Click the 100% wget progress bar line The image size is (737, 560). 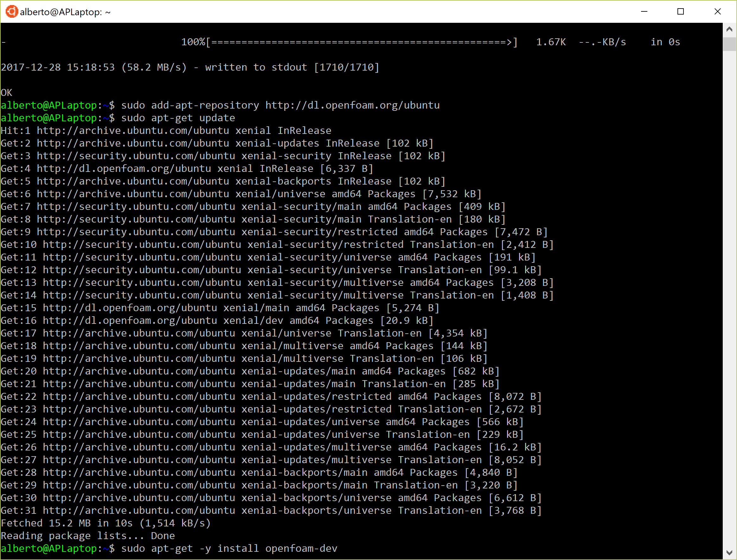pyautogui.click(x=340, y=42)
